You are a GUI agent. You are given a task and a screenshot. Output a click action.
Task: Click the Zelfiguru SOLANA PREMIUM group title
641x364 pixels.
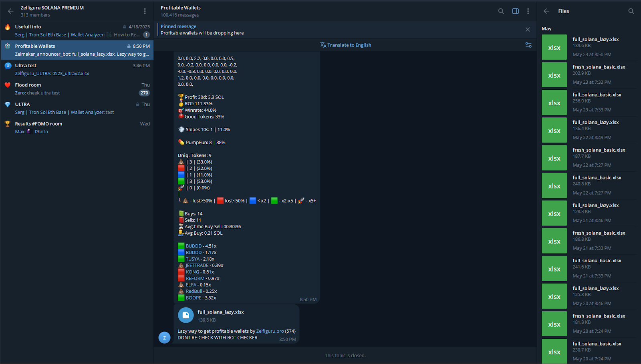pos(52,8)
